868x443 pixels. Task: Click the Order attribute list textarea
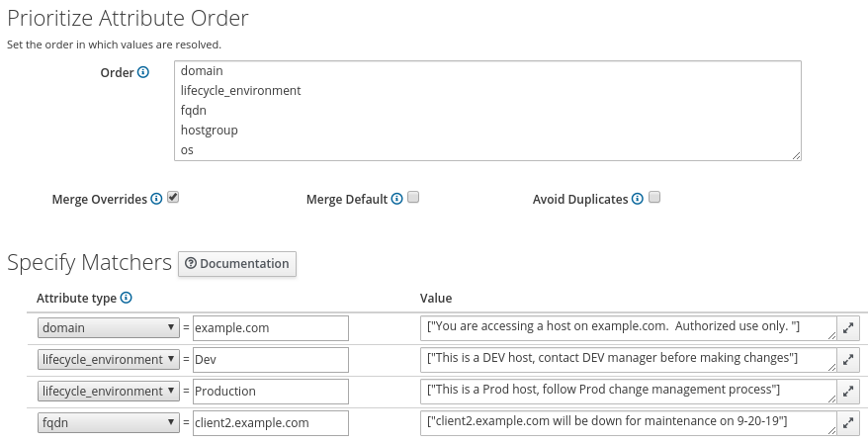[486, 110]
